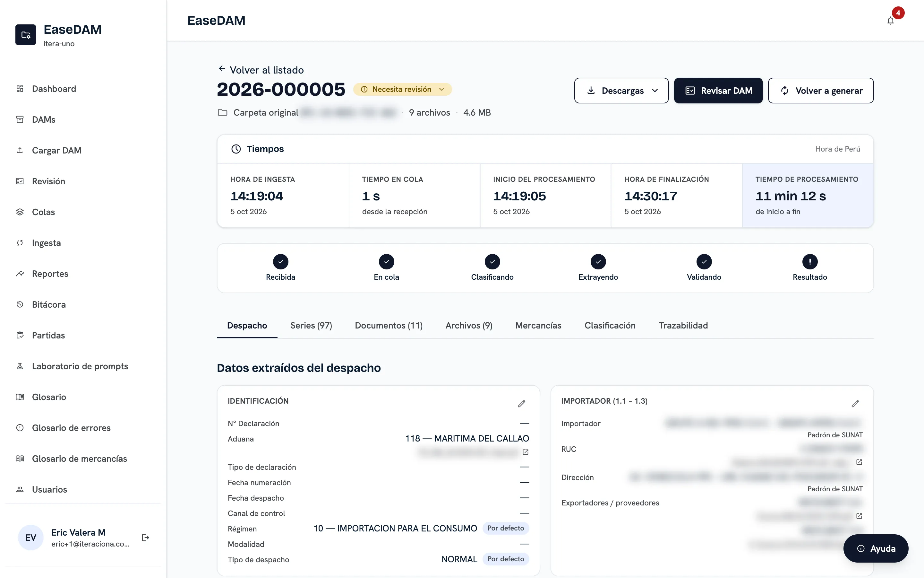Click the Extrayendo completed step icon
Viewport: 924px width, 578px height.
(598, 262)
